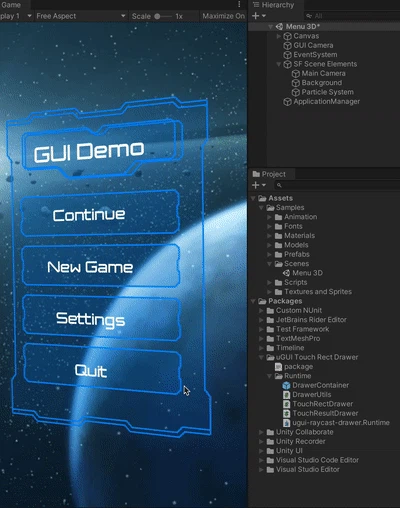
Task: Select the Project panel tab
Action: 270,174
